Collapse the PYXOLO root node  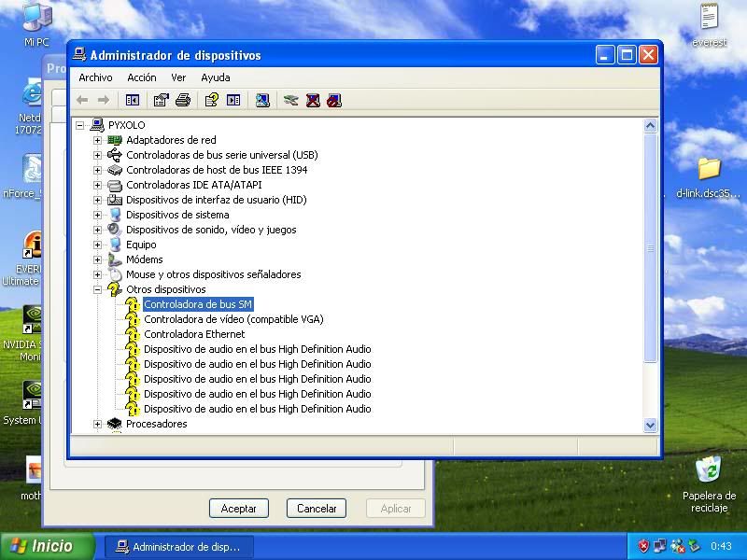(x=80, y=125)
